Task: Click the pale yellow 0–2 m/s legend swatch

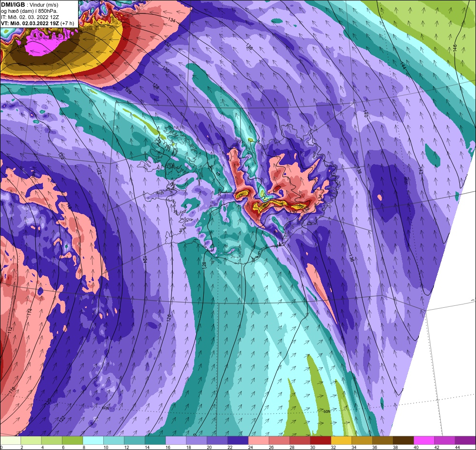Action: (x=10, y=440)
